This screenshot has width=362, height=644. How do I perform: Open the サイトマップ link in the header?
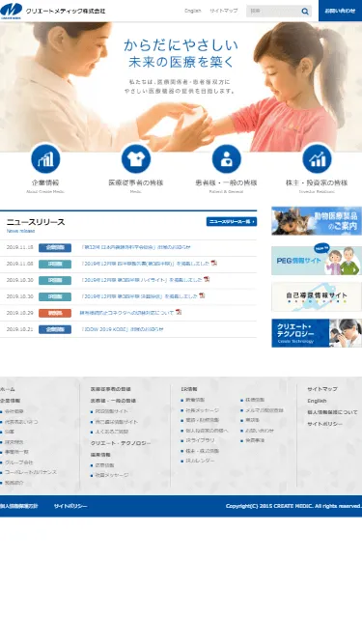point(224,11)
